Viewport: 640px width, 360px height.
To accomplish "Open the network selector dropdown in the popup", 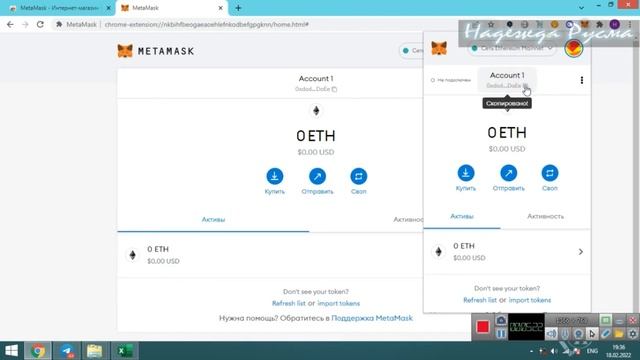I will 512,48.
